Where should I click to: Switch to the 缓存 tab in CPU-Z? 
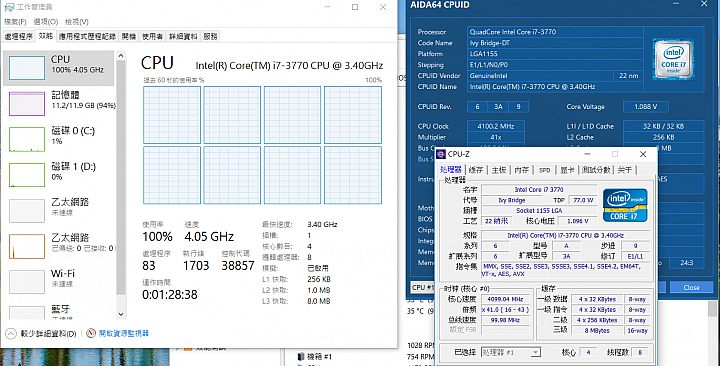coord(476,170)
